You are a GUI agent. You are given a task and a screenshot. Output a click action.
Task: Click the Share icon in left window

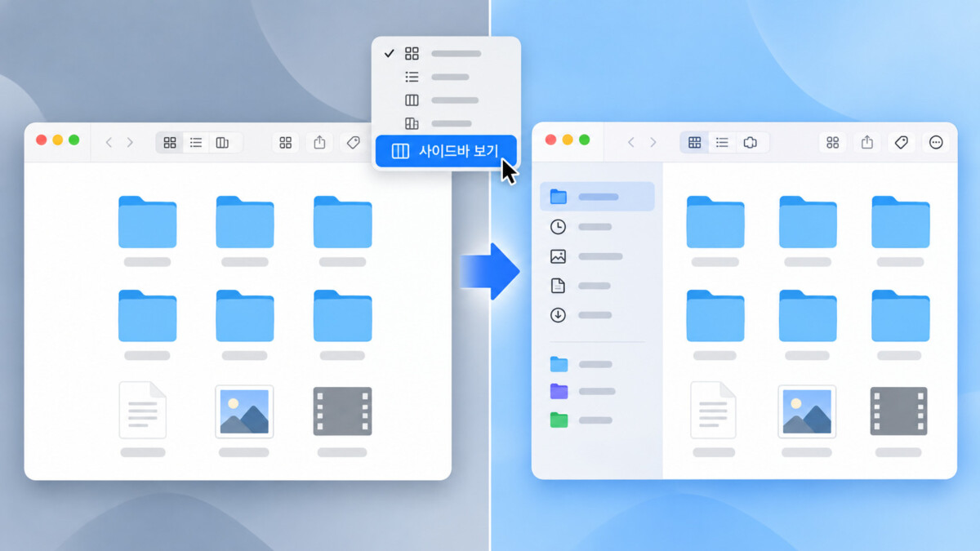(319, 143)
